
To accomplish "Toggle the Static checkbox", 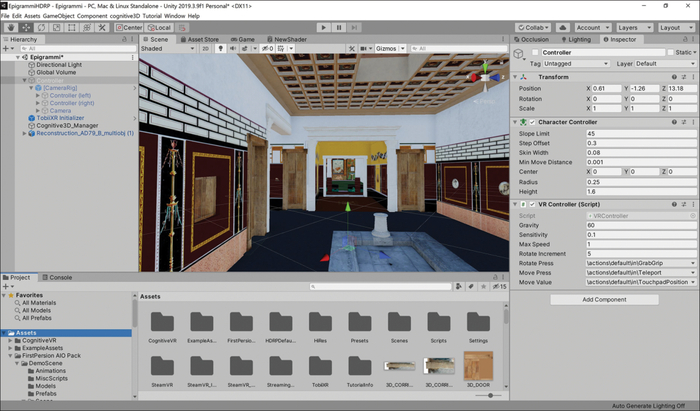I will tap(669, 52).
